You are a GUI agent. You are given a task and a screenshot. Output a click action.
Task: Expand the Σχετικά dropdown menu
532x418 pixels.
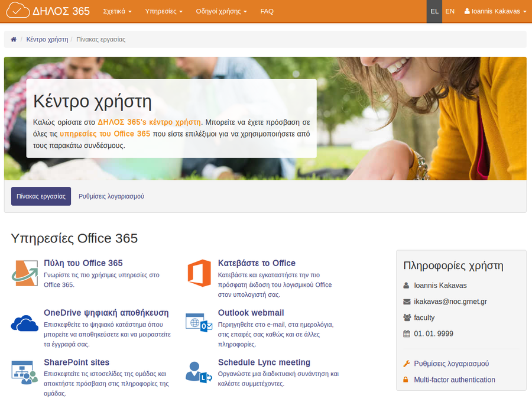117,11
